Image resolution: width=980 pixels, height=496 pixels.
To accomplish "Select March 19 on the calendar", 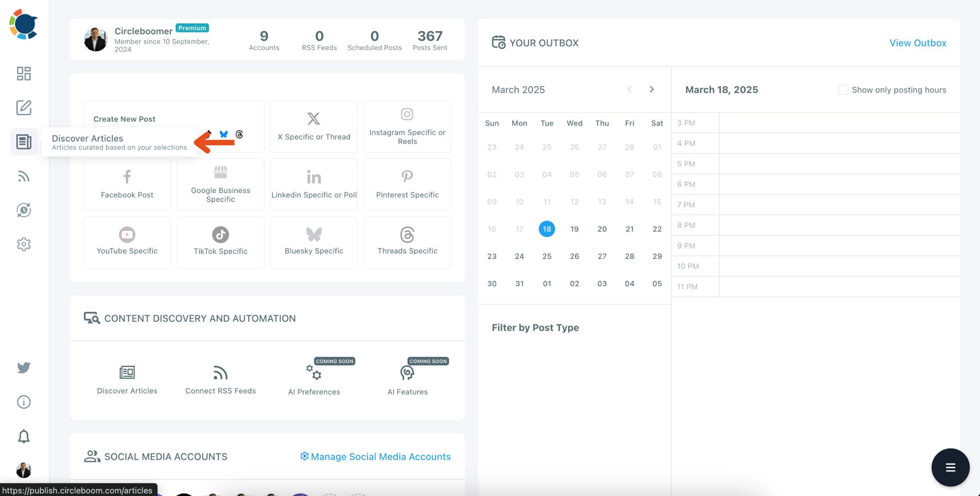I will (x=574, y=229).
